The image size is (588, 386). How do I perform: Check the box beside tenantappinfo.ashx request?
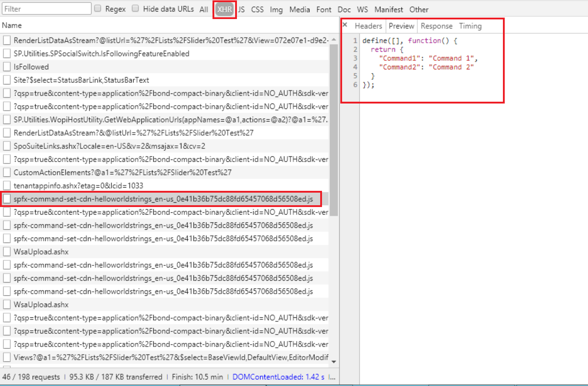[x=6, y=185]
